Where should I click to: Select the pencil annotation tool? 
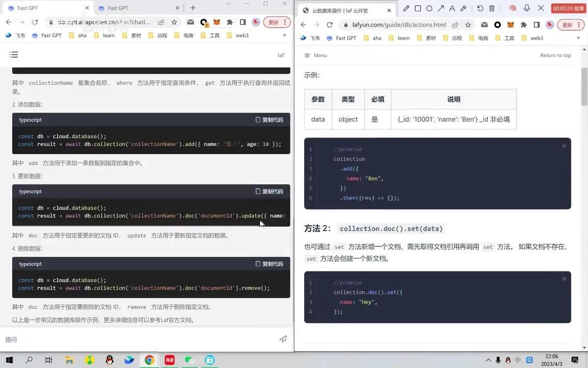tap(406, 8)
